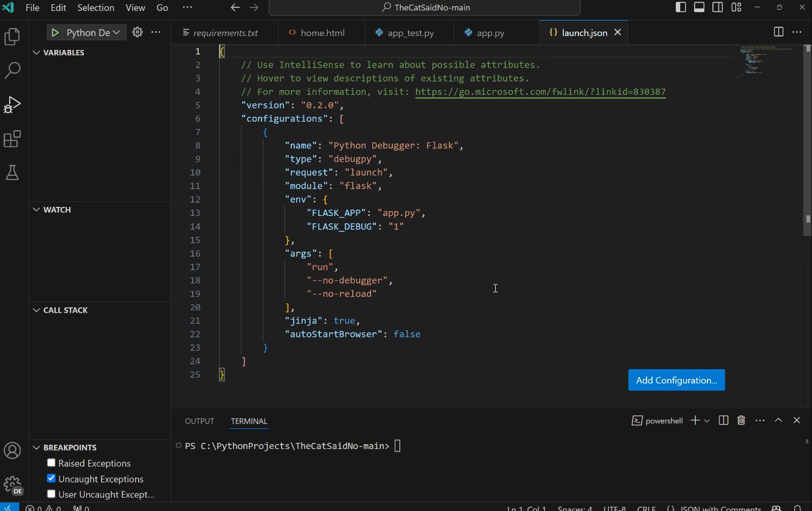Screen dimensions: 812x511
Task: Check User Uncaught Exceptions
Action: [51, 494]
